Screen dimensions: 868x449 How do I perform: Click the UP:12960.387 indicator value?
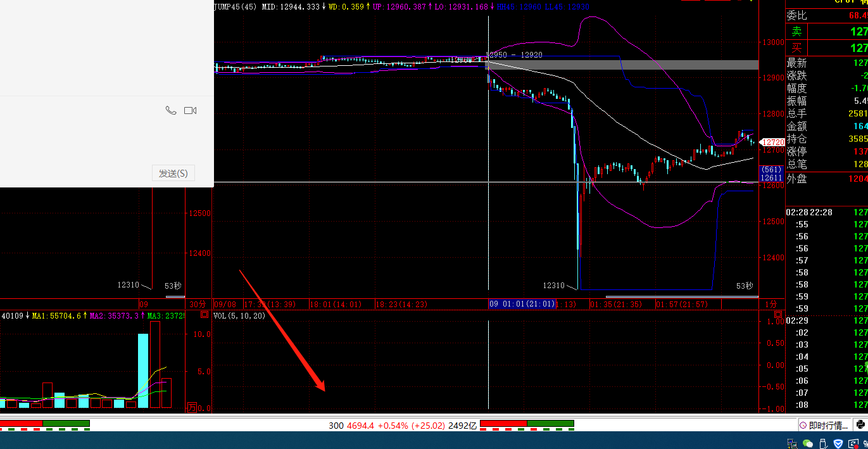coord(399,6)
